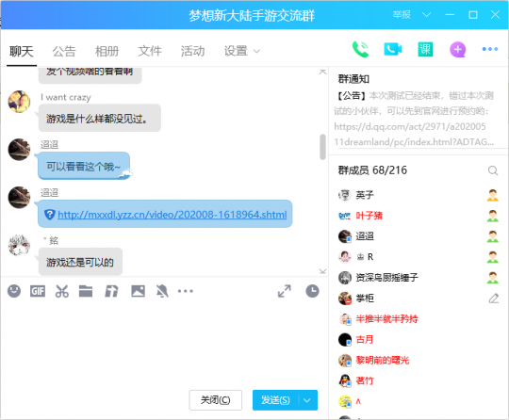Image resolution: width=509 pixels, height=420 pixels.
Task: Switch to the 公告 tab
Action: coord(64,51)
